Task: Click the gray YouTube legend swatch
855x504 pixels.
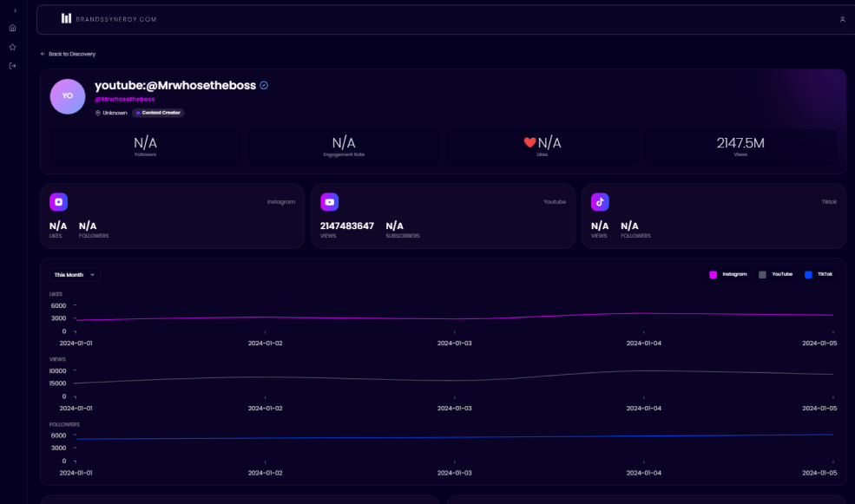Action: [x=762, y=275]
